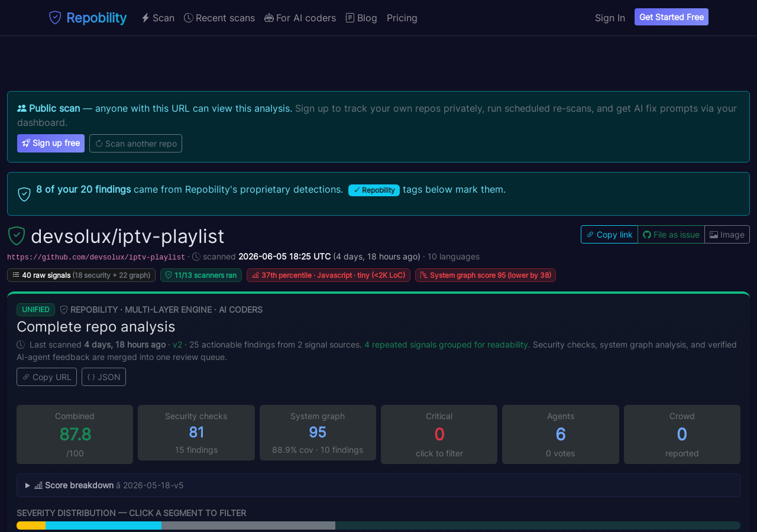Image resolution: width=757 pixels, height=532 pixels.
Task: Select the Combined 87.8 score card
Action: (x=75, y=434)
